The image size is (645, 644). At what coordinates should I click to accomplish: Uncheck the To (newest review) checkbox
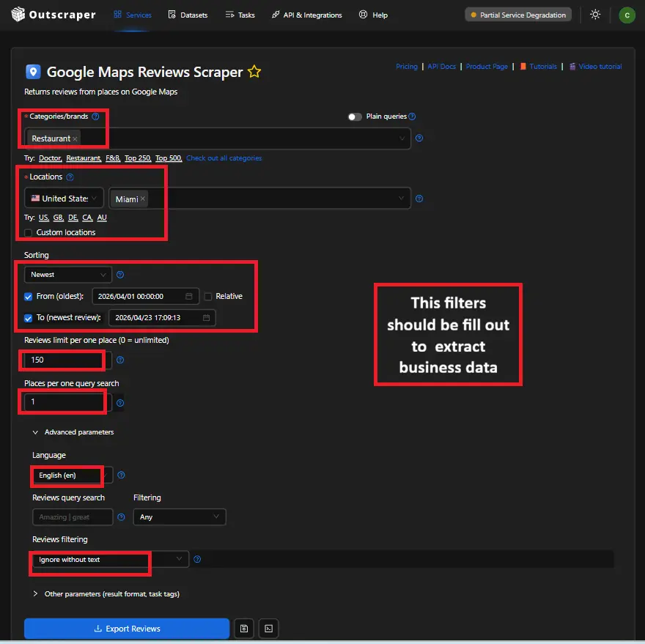(x=29, y=318)
